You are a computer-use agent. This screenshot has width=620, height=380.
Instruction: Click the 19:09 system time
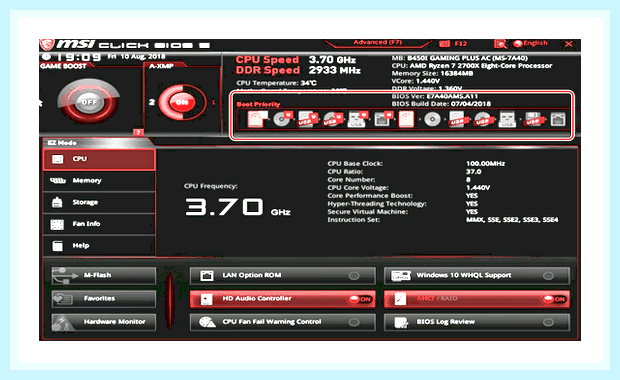coord(78,57)
